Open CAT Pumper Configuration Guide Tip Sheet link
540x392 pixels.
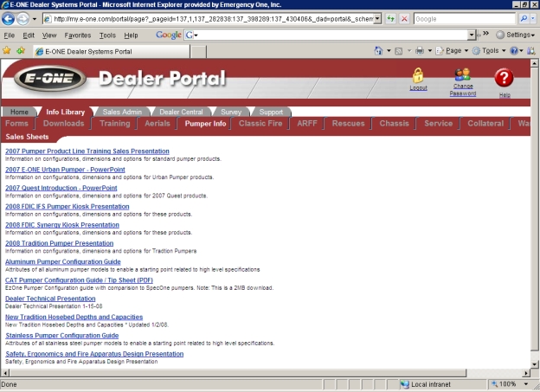point(79,280)
